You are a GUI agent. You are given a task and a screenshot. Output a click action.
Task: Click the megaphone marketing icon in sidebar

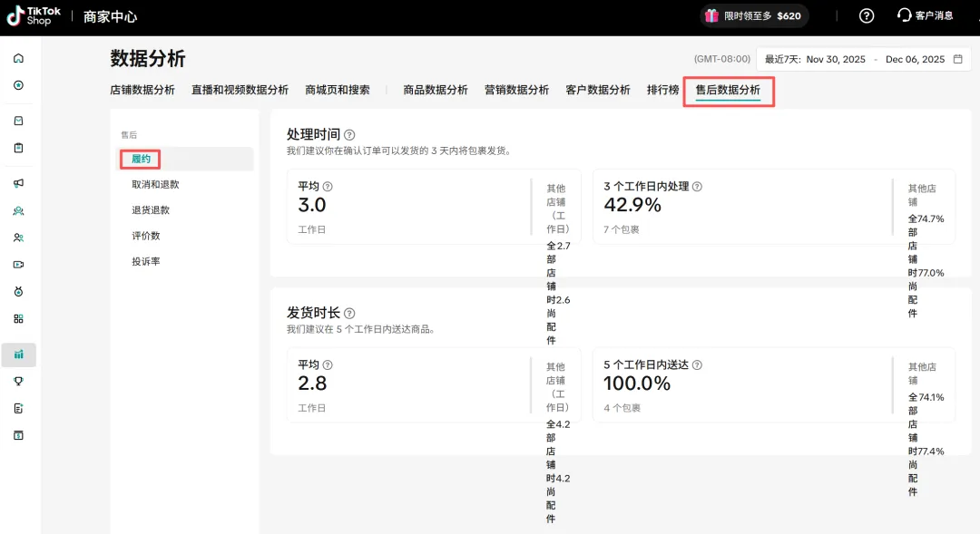pos(18,183)
